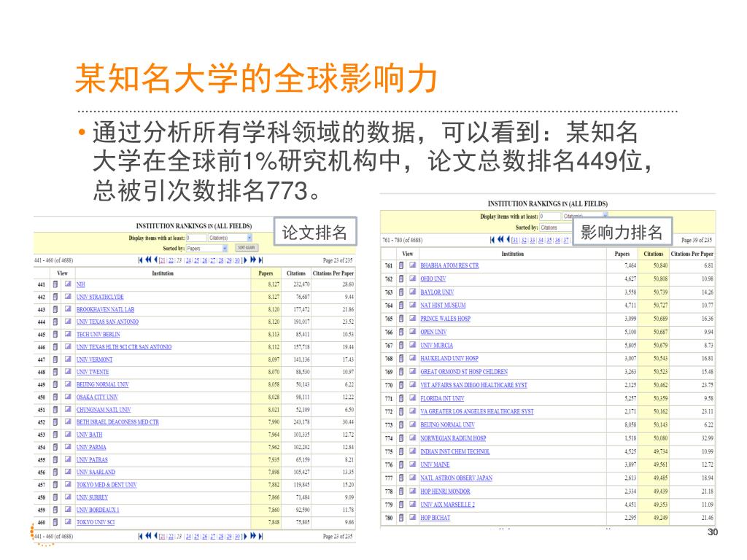Screen dimensions: 747x560
Task: Open the document icon in the NIH row
Action: tap(55, 284)
